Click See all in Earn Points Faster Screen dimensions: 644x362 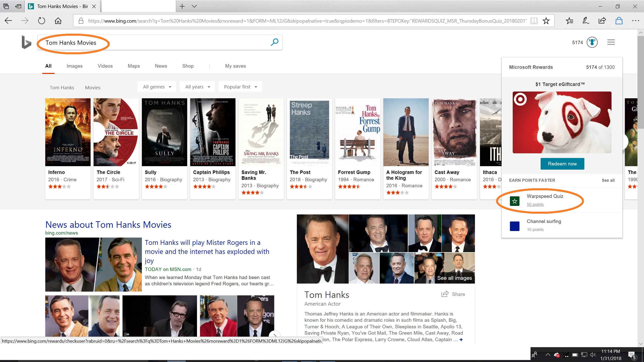(608, 180)
